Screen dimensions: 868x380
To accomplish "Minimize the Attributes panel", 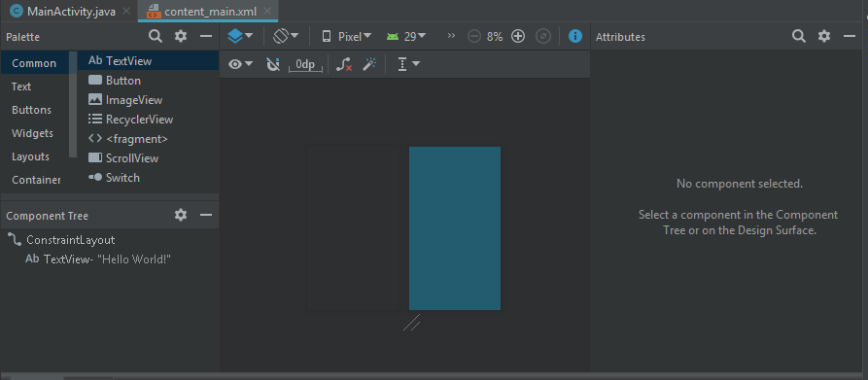I will (x=850, y=37).
